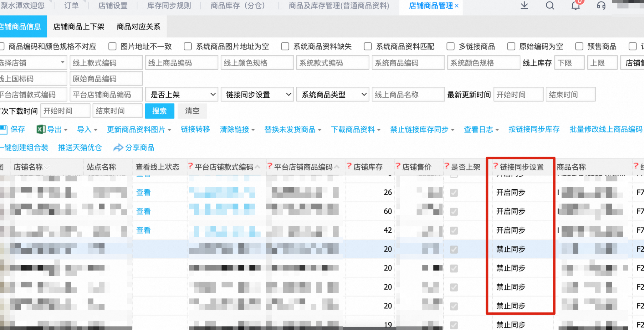Toggle sort arrow on 店铺名称 column
644x330 pixels.
pyautogui.click(x=47, y=167)
